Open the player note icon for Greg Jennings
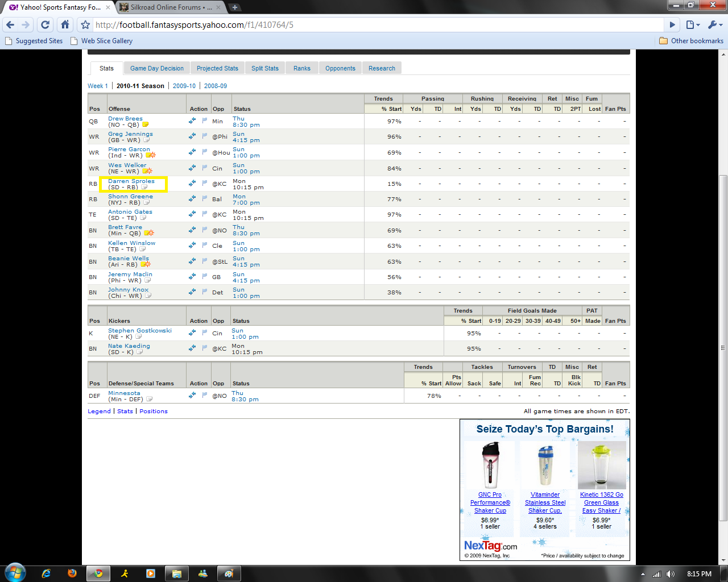 (147, 140)
